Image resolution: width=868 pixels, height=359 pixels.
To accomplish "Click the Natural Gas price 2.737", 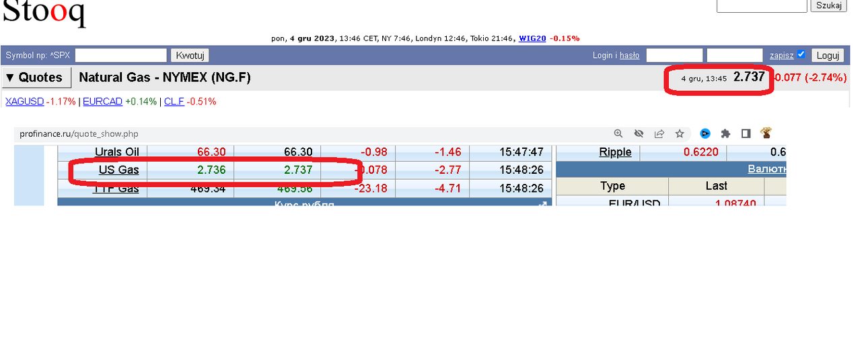I will (x=749, y=77).
